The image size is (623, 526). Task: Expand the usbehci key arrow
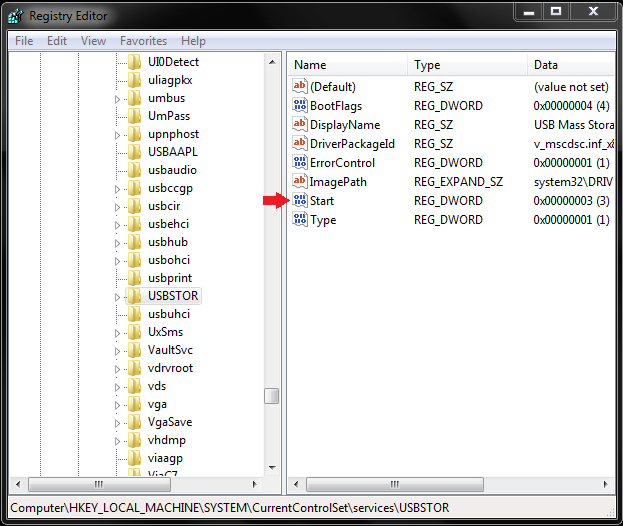point(117,225)
